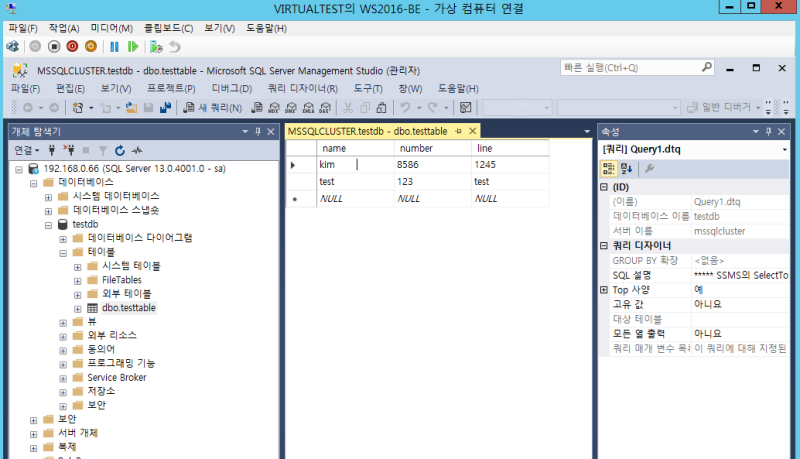The height and width of the screenshot is (459, 800).
Task: Click the MDX query icon
Action: pos(274,108)
